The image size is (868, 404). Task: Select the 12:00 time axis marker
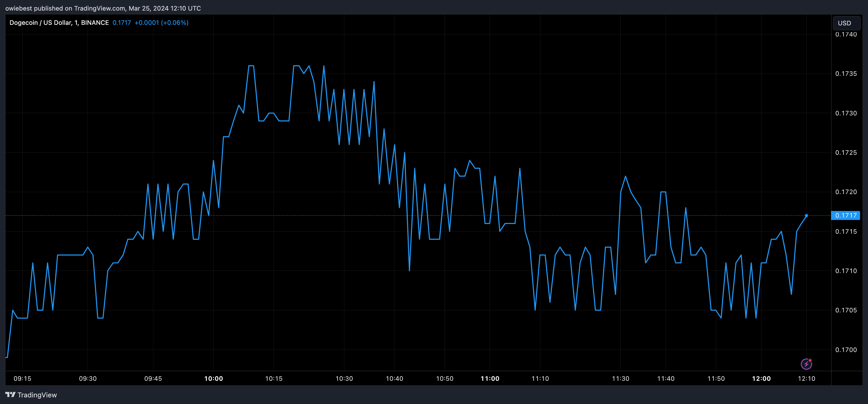point(761,378)
